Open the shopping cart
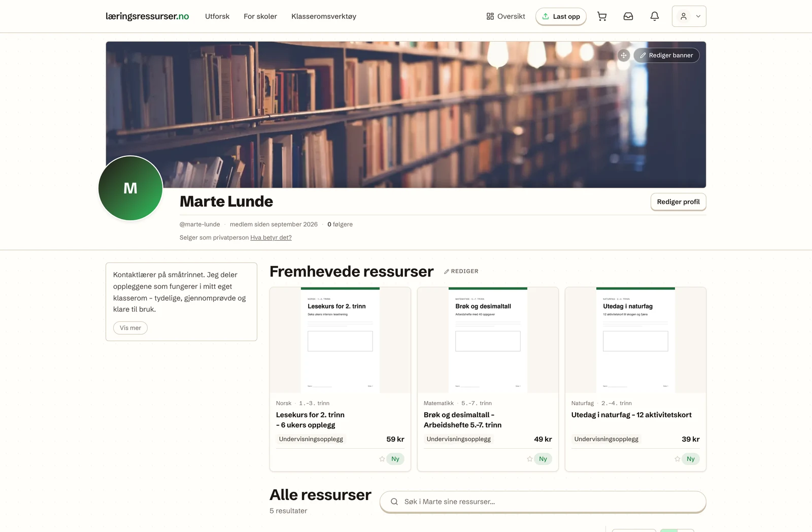This screenshot has width=812, height=532. (x=602, y=16)
